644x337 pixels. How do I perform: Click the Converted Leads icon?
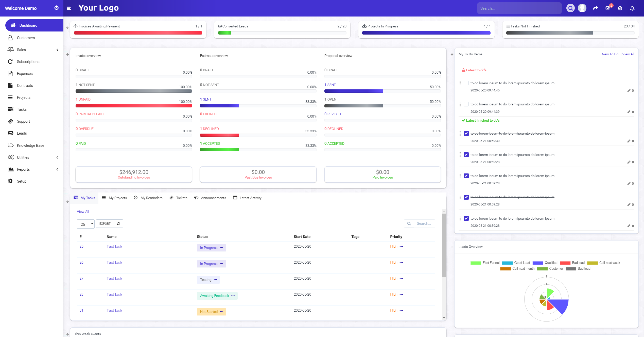[x=220, y=26]
